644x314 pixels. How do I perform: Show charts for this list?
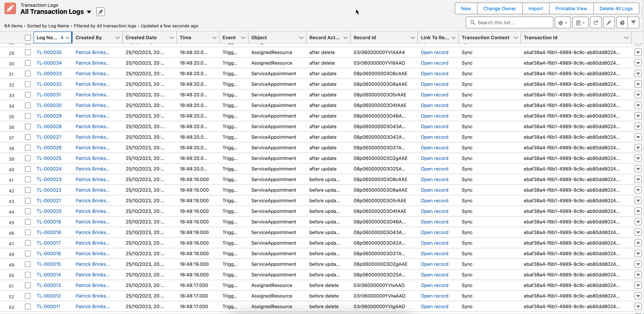622,22
